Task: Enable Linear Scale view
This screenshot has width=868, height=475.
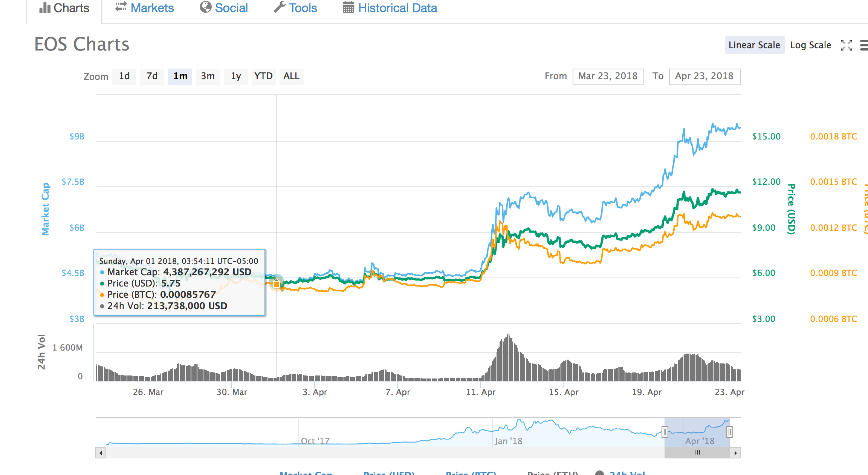Action: [x=755, y=45]
